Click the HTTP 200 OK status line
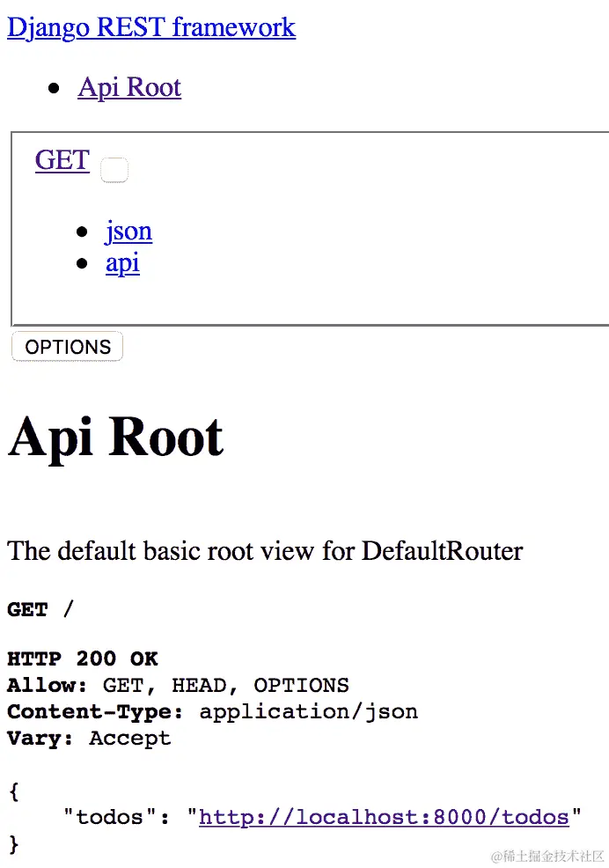The height and width of the screenshot is (868, 609). (83, 658)
